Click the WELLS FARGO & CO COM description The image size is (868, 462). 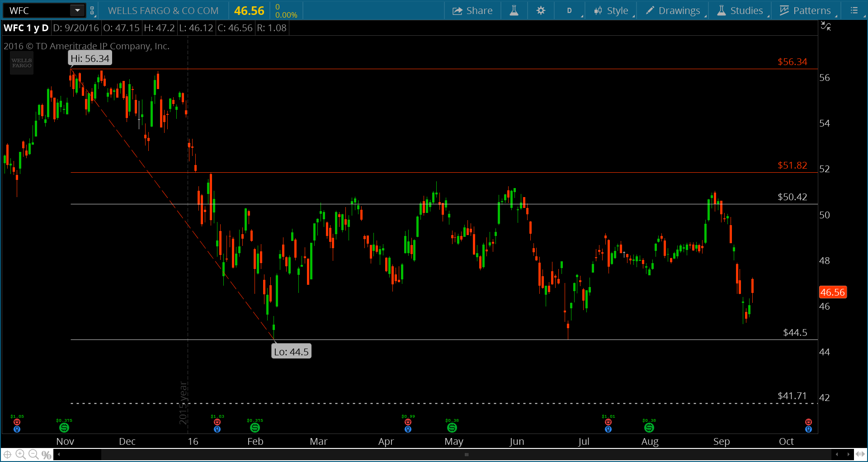(x=163, y=10)
